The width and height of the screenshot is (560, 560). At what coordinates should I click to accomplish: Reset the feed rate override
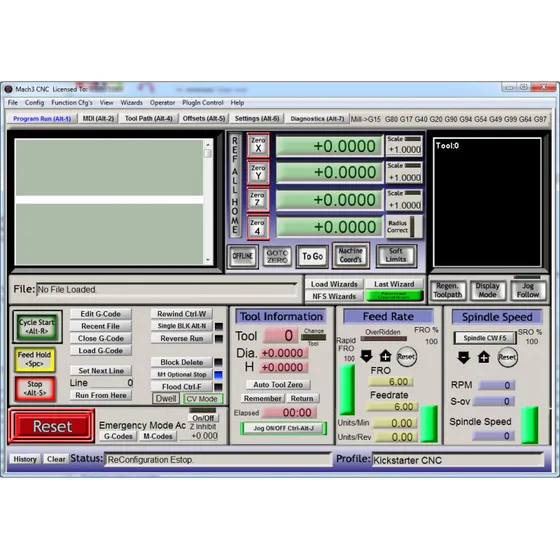pyautogui.click(x=406, y=356)
